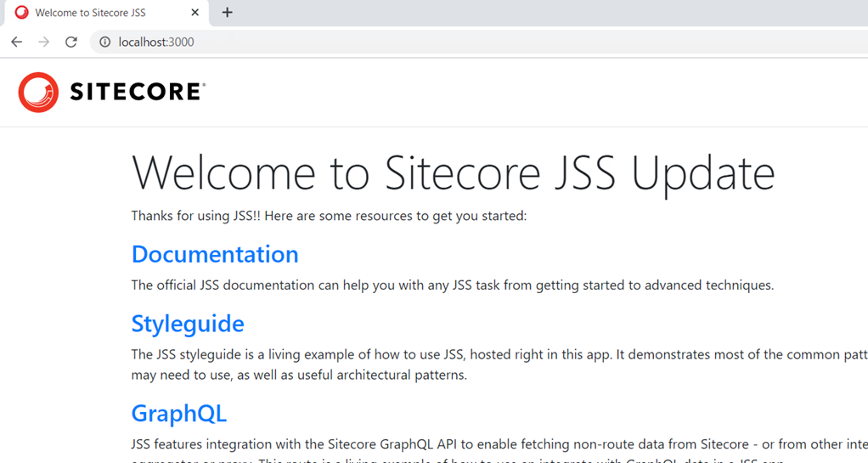This screenshot has width=868, height=463.
Task: Click the browser back arrow
Action: pos(17,42)
